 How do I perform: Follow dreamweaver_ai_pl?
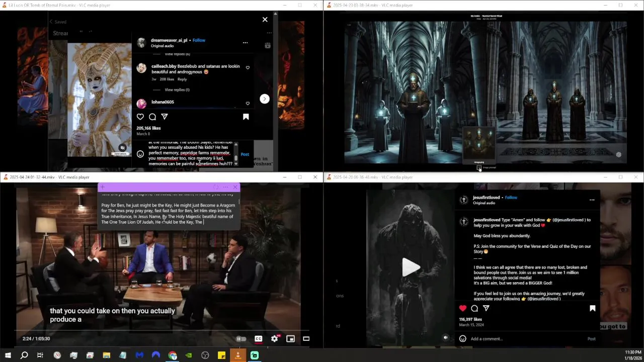(x=199, y=40)
